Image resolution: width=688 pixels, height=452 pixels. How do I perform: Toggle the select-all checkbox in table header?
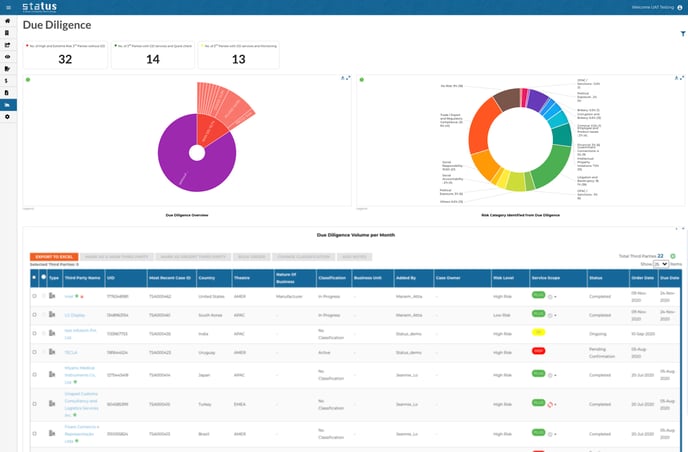34,276
